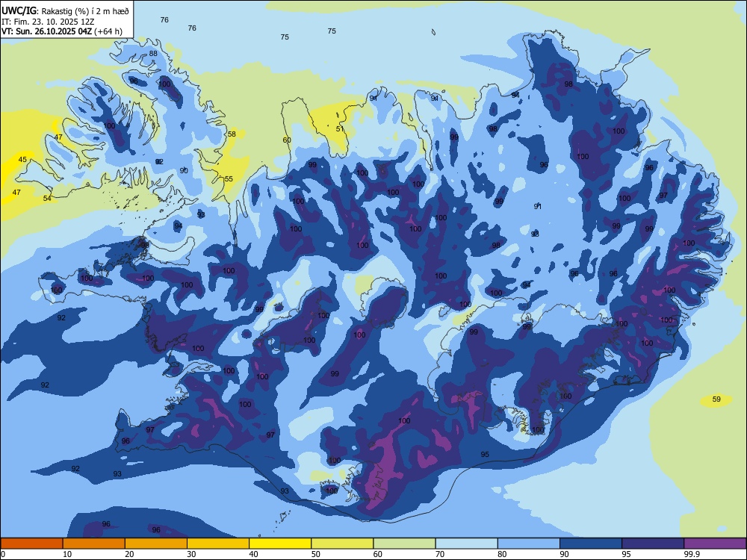
Task: Click the dark orange 0–10 legend swatch
Action: click(x=31, y=544)
